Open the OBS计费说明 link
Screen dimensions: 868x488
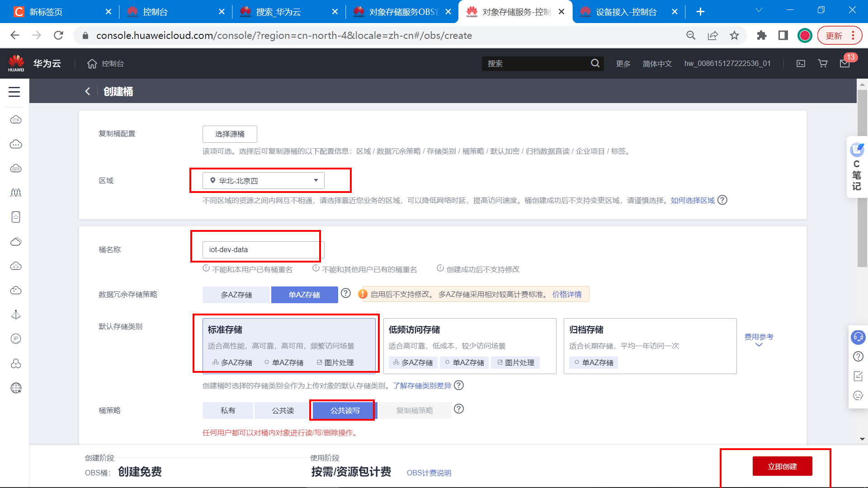tap(429, 473)
